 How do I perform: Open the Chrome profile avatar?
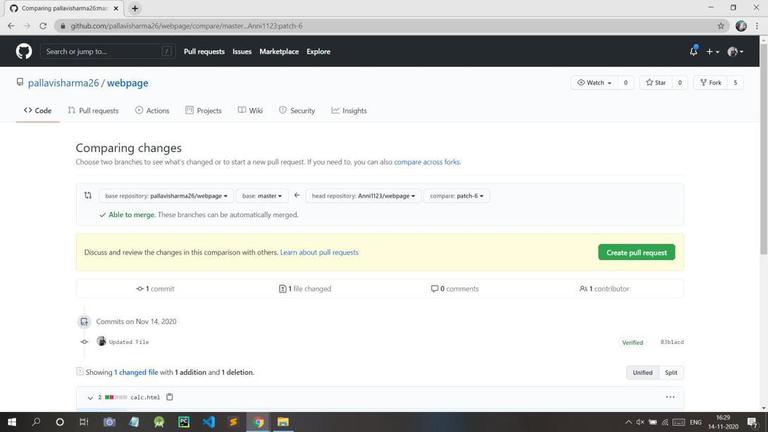tap(741, 26)
